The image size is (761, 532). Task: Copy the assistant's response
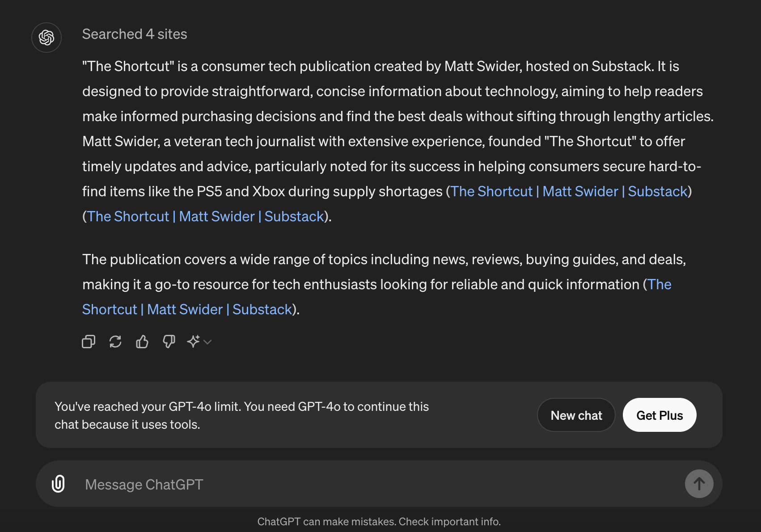pos(89,342)
